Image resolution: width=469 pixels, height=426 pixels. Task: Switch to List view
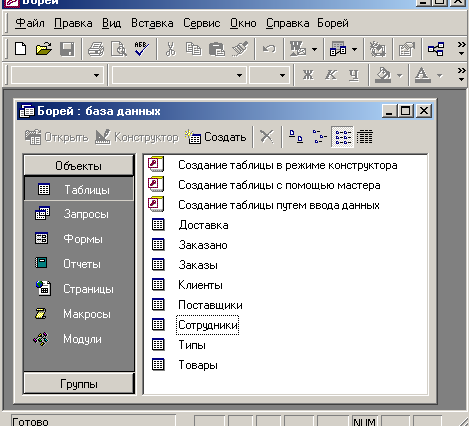342,137
